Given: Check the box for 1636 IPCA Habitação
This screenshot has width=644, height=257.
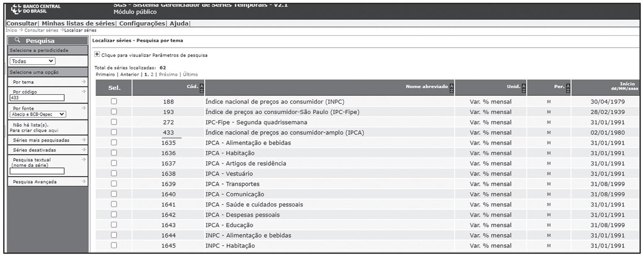Looking at the screenshot, I should point(114,153).
